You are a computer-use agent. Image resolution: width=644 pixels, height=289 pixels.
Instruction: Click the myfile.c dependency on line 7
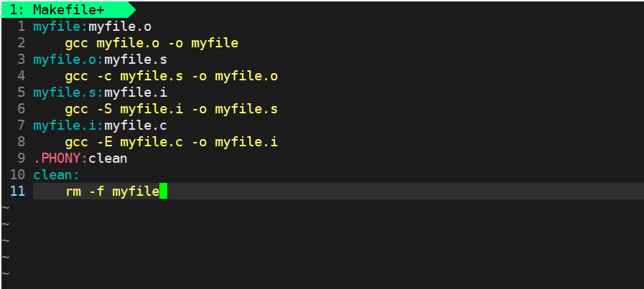point(136,125)
